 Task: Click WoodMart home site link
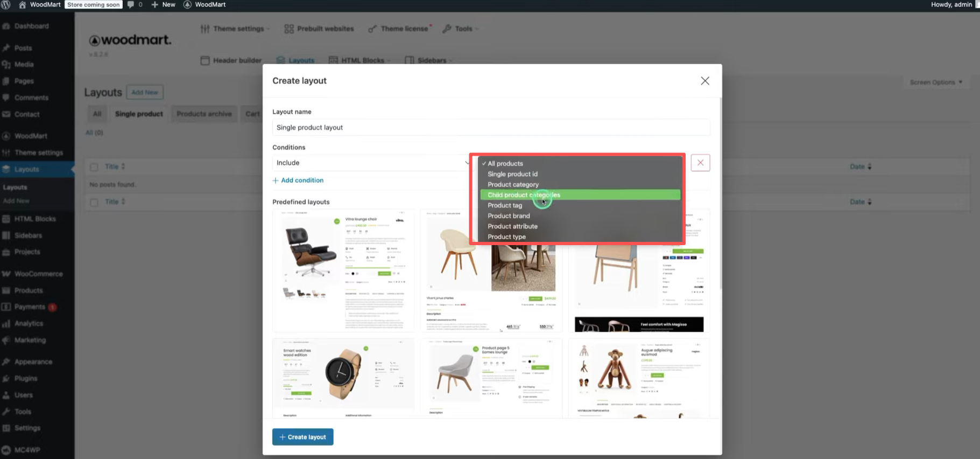[x=40, y=5]
